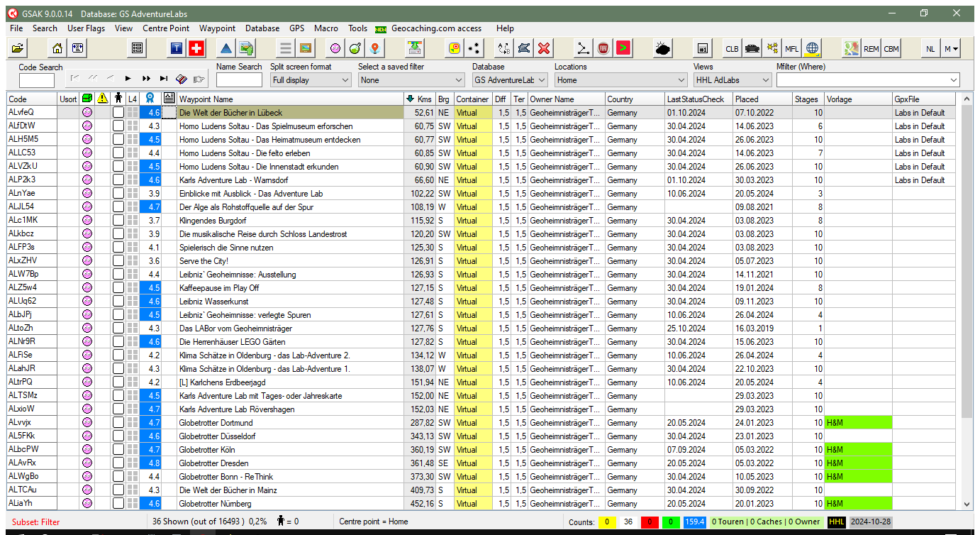The width and height of the screenshot is (980, 535).
Task: Open the Database dropdown
Action: tap(510, 80)
